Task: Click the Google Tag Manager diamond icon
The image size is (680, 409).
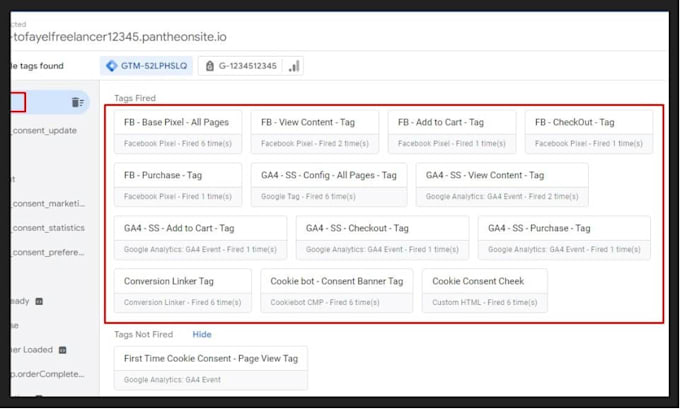Action: (111, 66)
